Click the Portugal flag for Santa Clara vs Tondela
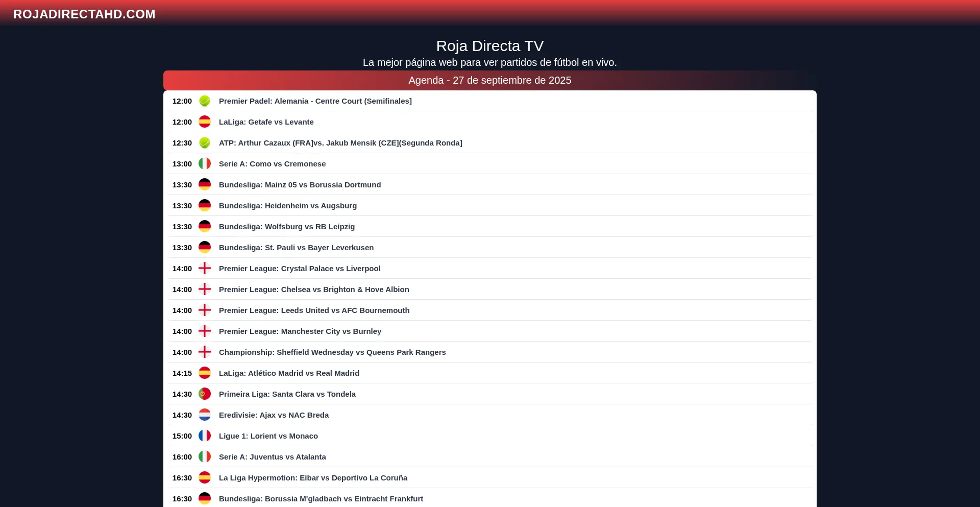This screenshot has height=507, width=980. (205, 394)
